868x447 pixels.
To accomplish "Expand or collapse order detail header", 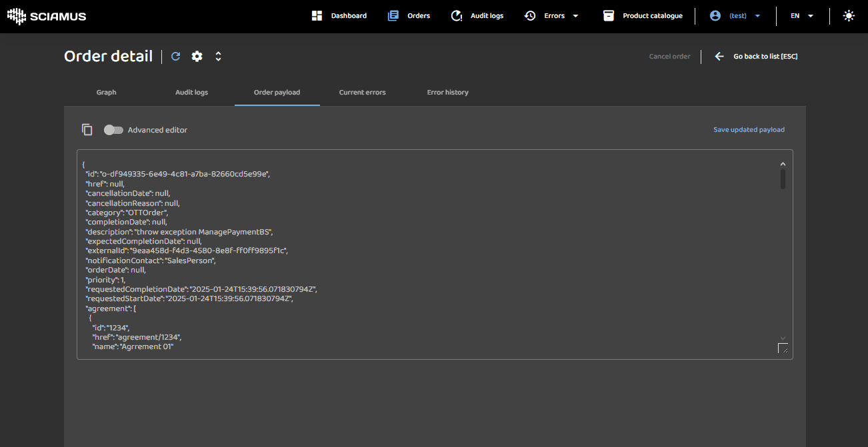I will (x=218, y=57).
